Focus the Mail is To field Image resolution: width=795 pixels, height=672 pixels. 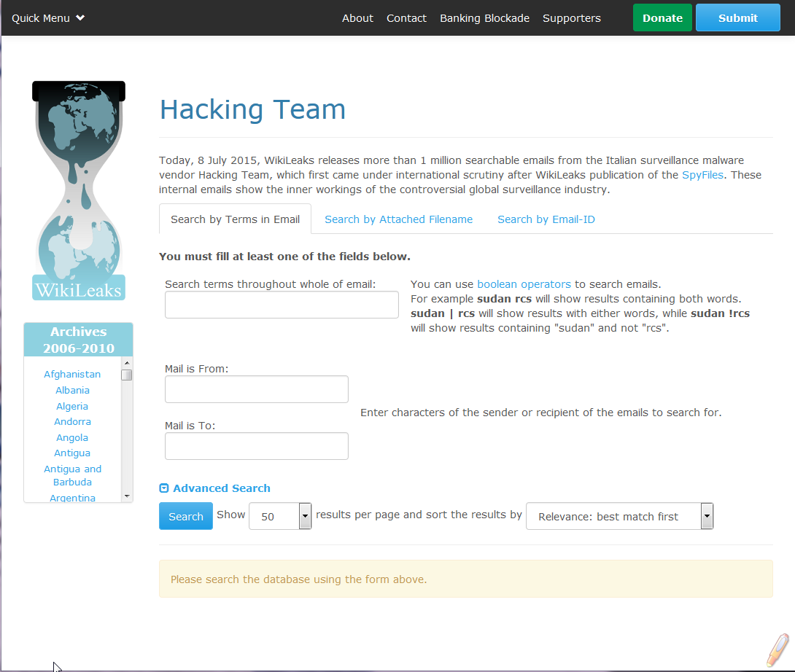[257, 446]
